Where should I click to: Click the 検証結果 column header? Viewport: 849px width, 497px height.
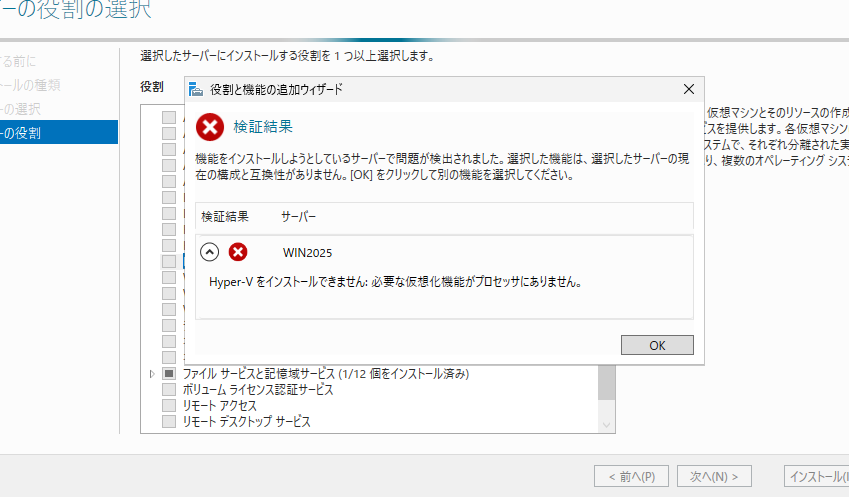[x=225, y=216]
